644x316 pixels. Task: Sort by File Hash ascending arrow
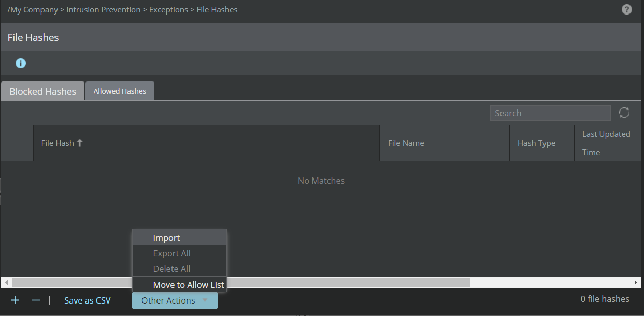pyautogui.click(x=80, y=143)
